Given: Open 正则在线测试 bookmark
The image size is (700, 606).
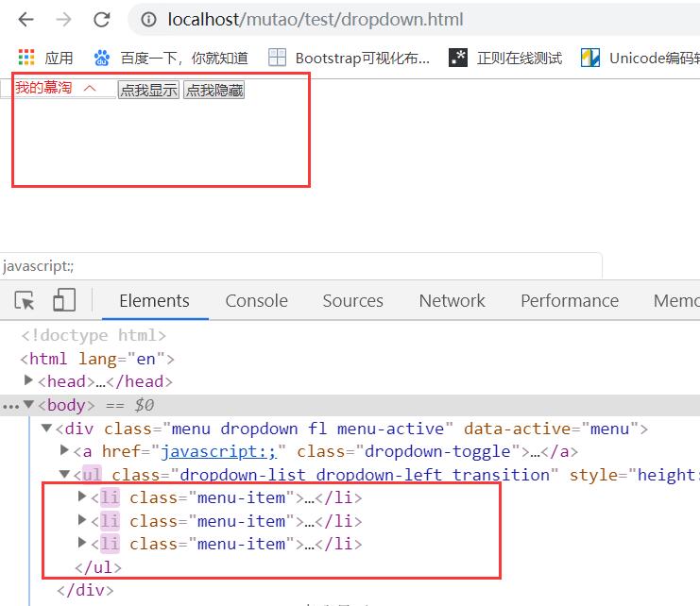Looking at the screenshot, I should tap(520, 58).
